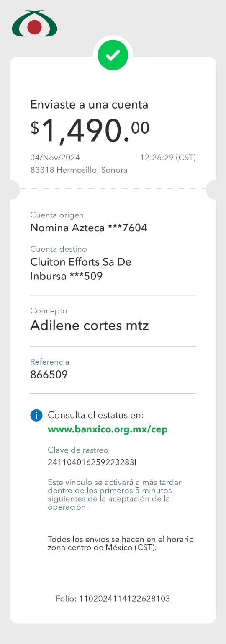Click the 'Enviaste a una cuenta' heading
This screenshot has height=644, width=226.
(89, 104)
